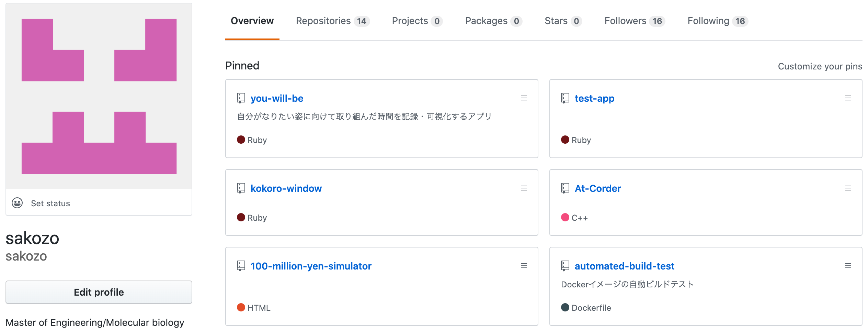Open the Repositories tab
Image resolution: width=868 pixels, height=330 pixels.
click(x=332, y=21)
